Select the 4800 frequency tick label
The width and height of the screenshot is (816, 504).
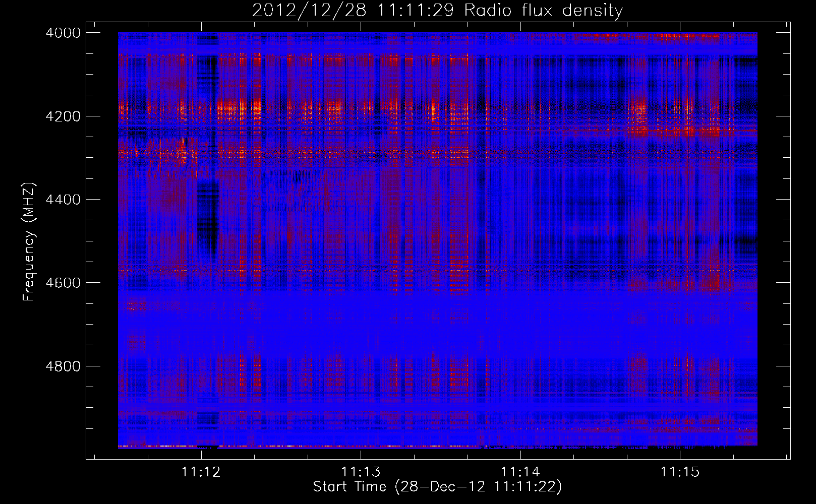[x=63, y=366]
